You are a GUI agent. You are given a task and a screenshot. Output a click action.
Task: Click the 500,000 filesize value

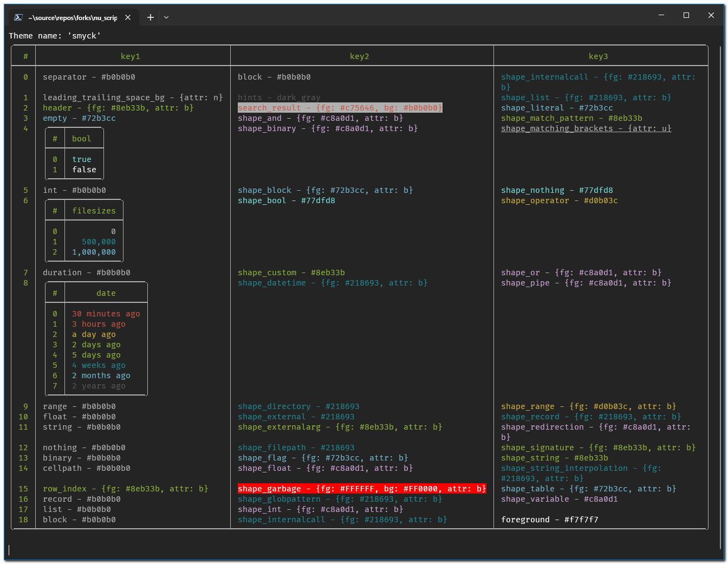(x=99, y=242)
